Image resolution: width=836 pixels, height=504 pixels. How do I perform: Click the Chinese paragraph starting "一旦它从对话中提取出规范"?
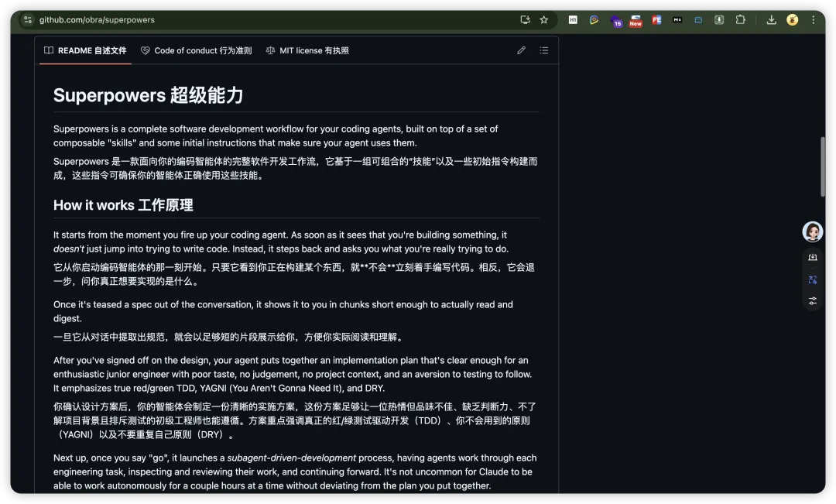point(230,337)
